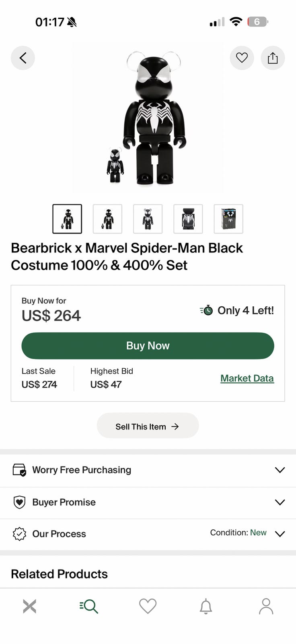This screenshot has height=644, width=296.
Task: Tap the Worry Free Purchasing icon
Action: pyautogui.click(x=19, y=470)
